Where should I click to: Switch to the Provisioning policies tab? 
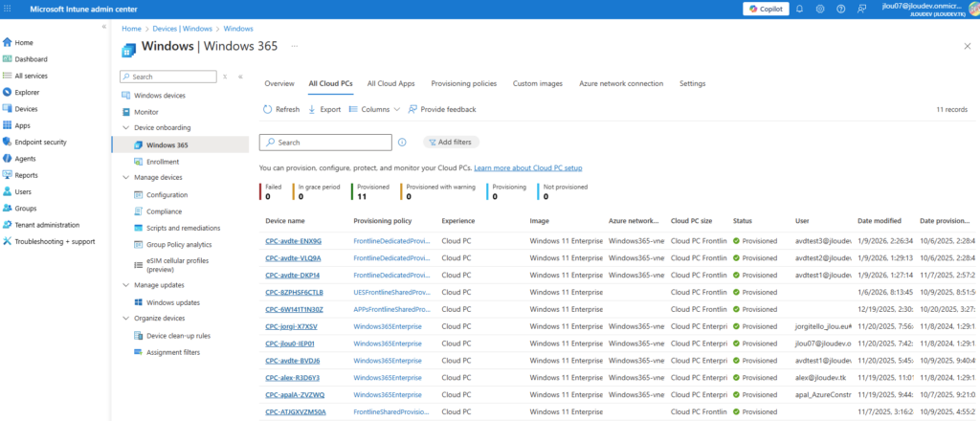pyautogui.click(x=464, y=83)
